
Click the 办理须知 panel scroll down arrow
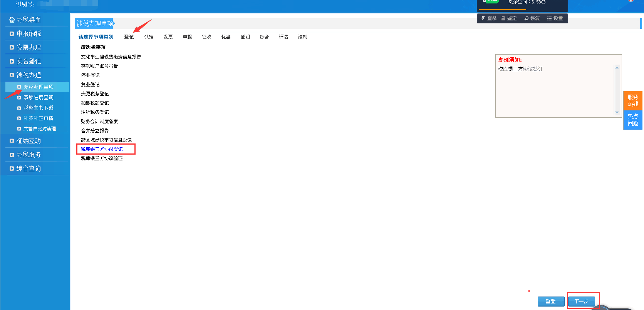pos(617,113)
